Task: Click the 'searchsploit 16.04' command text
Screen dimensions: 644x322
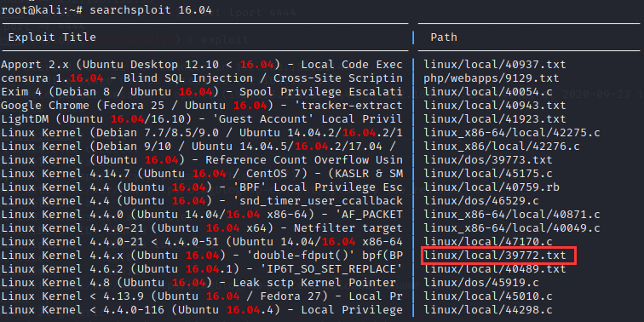Action: pyautogui.click(x=151, y=10)
